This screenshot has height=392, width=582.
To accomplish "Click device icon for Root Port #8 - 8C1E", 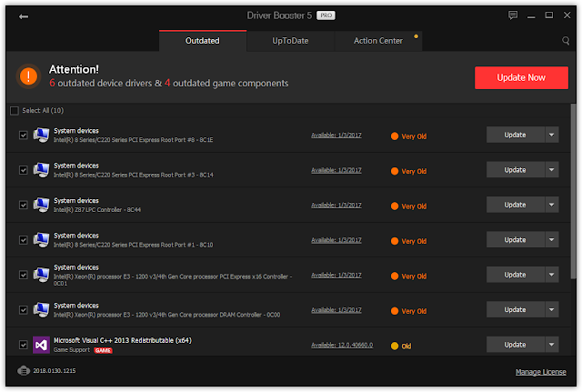I will coord(41,136).
